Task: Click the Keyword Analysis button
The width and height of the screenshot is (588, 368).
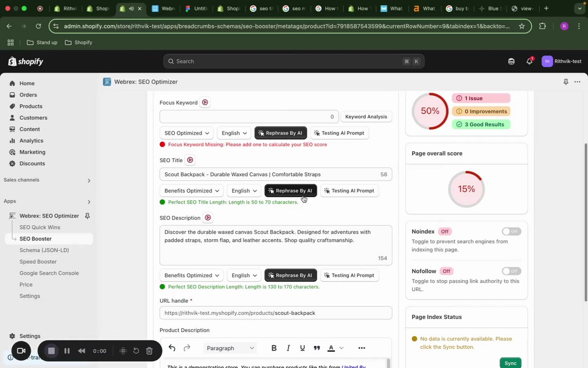Action: pyautogui.click(x=366, y=117)
